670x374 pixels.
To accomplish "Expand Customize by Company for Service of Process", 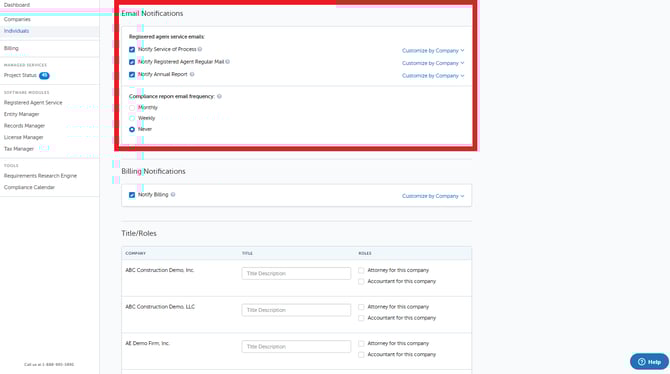I will point(433,50).
